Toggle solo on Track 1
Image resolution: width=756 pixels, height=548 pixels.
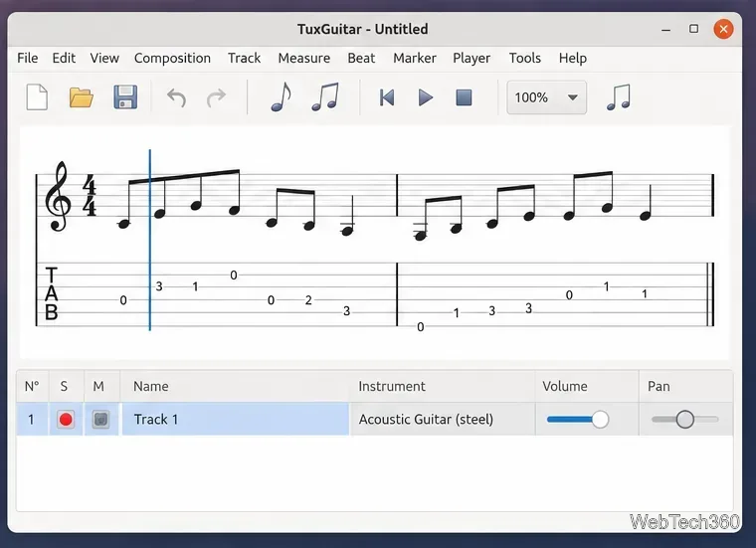tap(66, 420)
